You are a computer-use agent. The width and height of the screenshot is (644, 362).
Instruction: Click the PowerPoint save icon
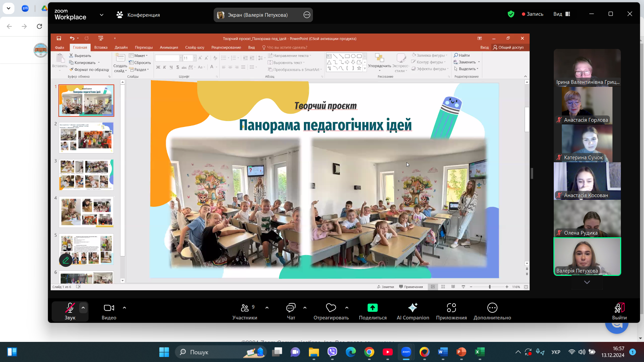tap(59, 38)
